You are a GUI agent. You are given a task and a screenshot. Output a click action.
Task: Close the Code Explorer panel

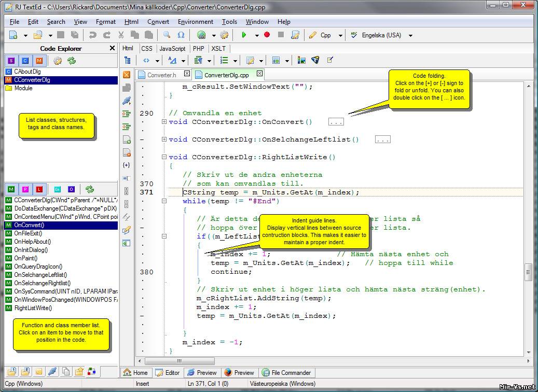tap(113, 48)
